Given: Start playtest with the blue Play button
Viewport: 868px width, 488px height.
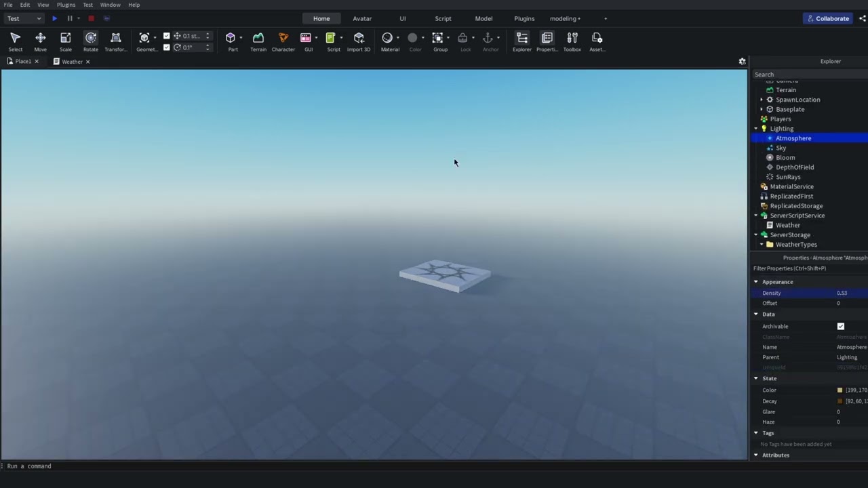Looking at the screenshot, I should tap(54, 18).
